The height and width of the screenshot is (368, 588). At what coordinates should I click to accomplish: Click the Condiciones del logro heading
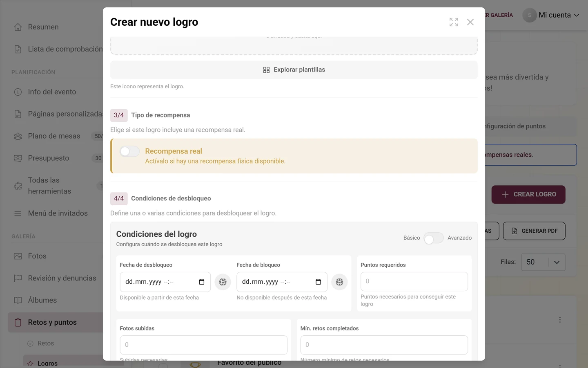(156, 234)
